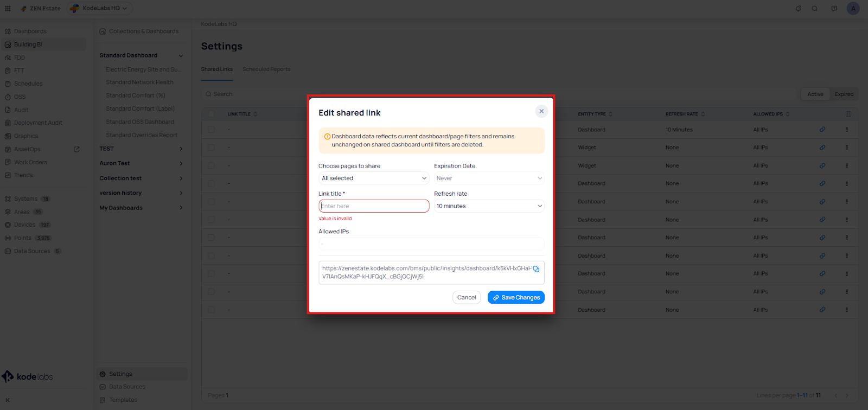
Task: Close the Edit shared link dialog
Action: 541,111
